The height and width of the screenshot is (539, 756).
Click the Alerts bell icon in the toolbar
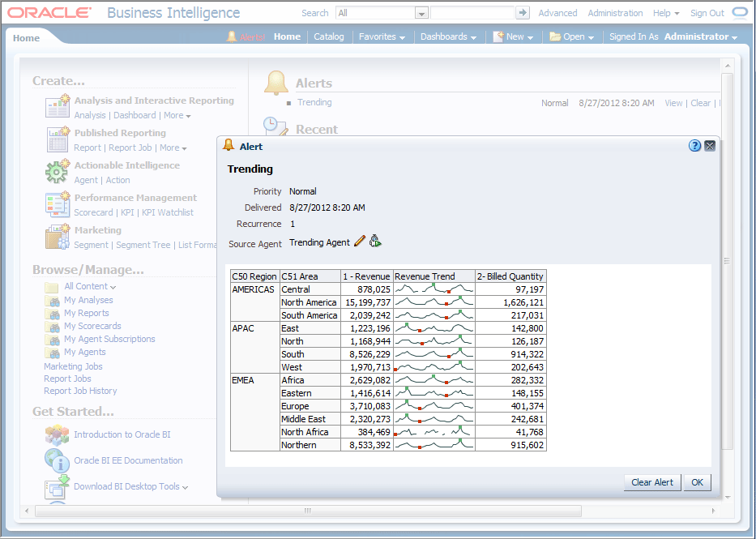pos(232,36)
